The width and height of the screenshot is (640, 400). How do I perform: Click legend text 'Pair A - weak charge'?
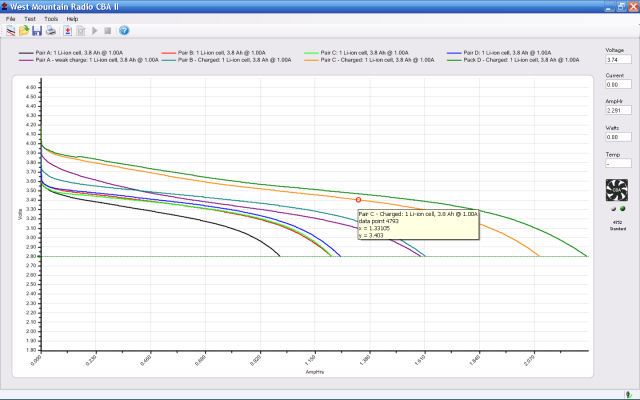[61, 60]
